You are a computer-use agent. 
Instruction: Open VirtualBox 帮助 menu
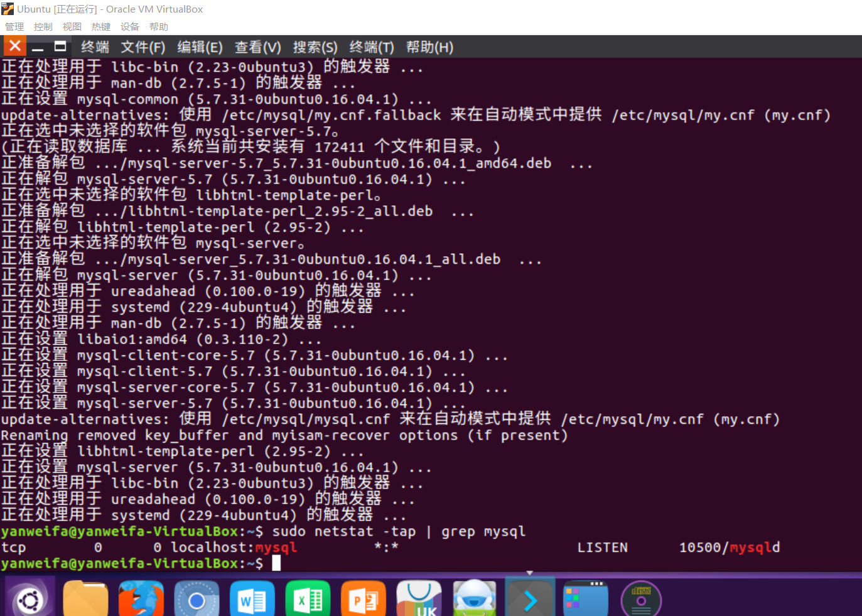pyautogui.click(x=159, y=26)
